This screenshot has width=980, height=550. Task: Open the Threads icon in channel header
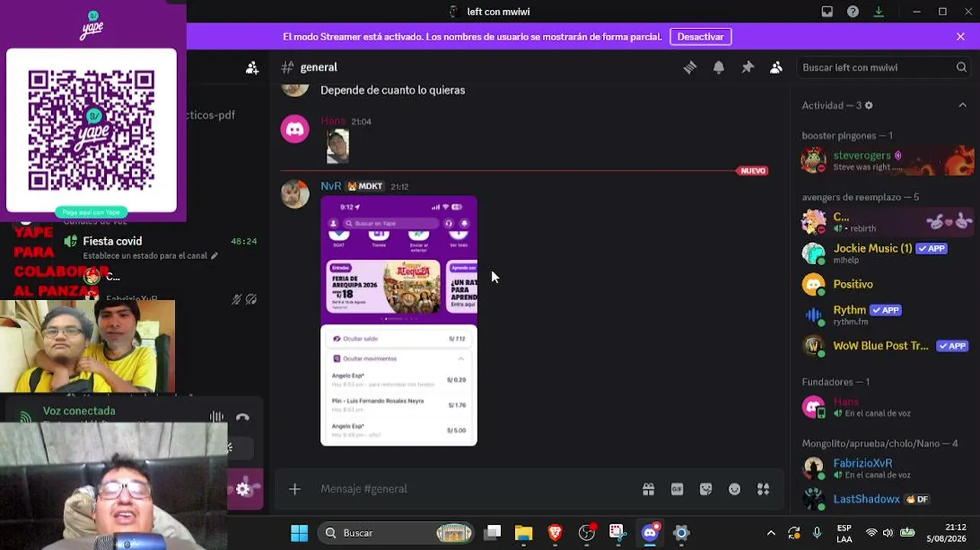690,67
